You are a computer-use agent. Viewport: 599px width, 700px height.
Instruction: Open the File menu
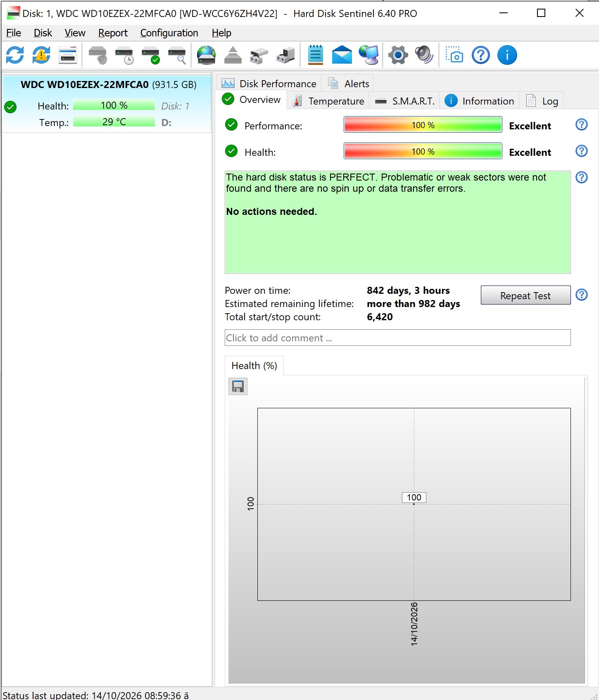[x=14, y=33]
